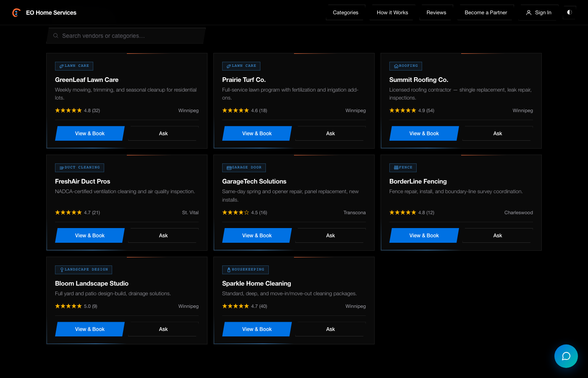This screenshot has height=378, width=588.
Task: Click the 4.7 (21) rating on FreshAir card
Action: click(x=92, y=213)
